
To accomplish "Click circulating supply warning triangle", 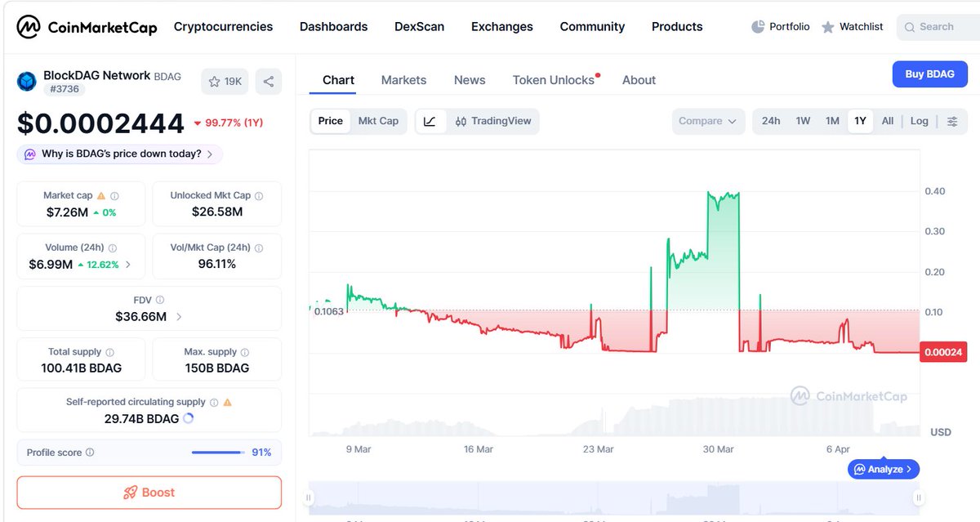I will [227, 402].
